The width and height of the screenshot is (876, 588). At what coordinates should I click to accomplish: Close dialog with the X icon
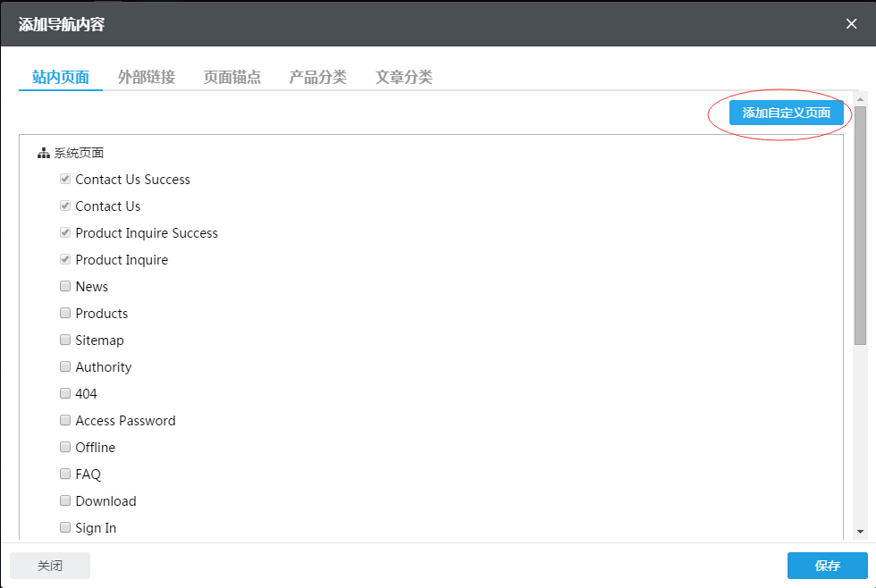[851, 24]
